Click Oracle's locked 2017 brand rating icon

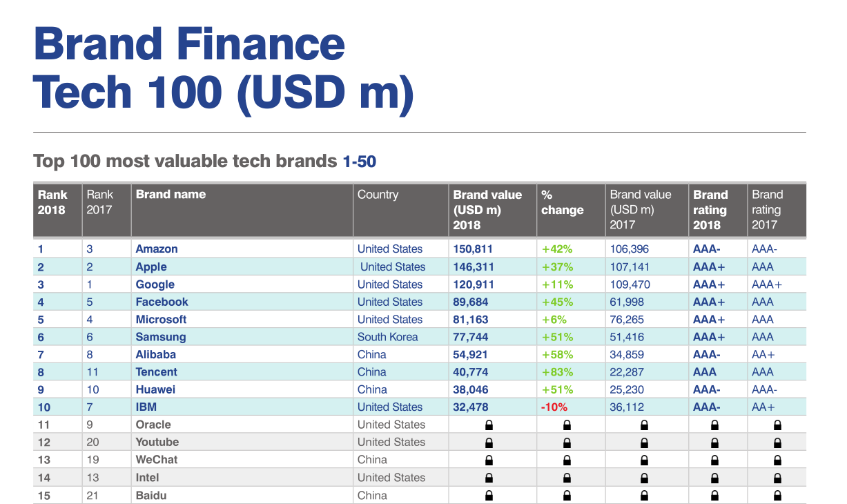pyautogui.click(x=777, y=425)
